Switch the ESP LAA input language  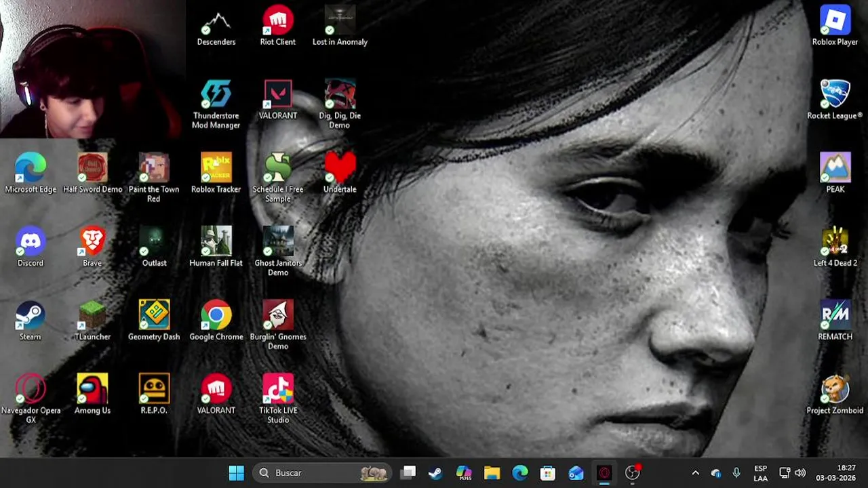761,473
